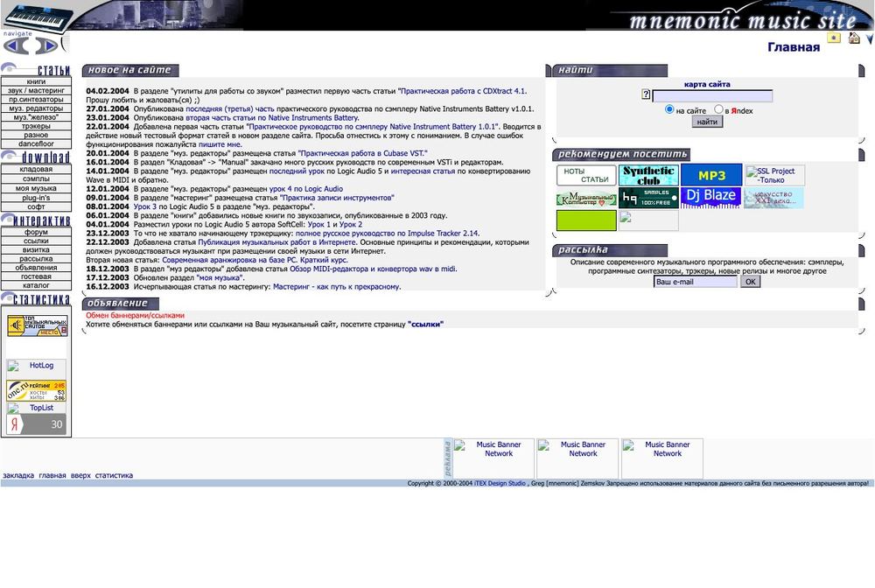Open the Ноты Статьи banner

coord(586,175)
